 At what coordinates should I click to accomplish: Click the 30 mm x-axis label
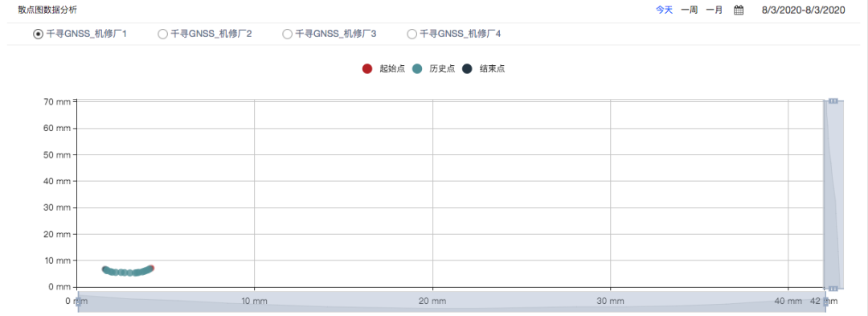point(610,301)
